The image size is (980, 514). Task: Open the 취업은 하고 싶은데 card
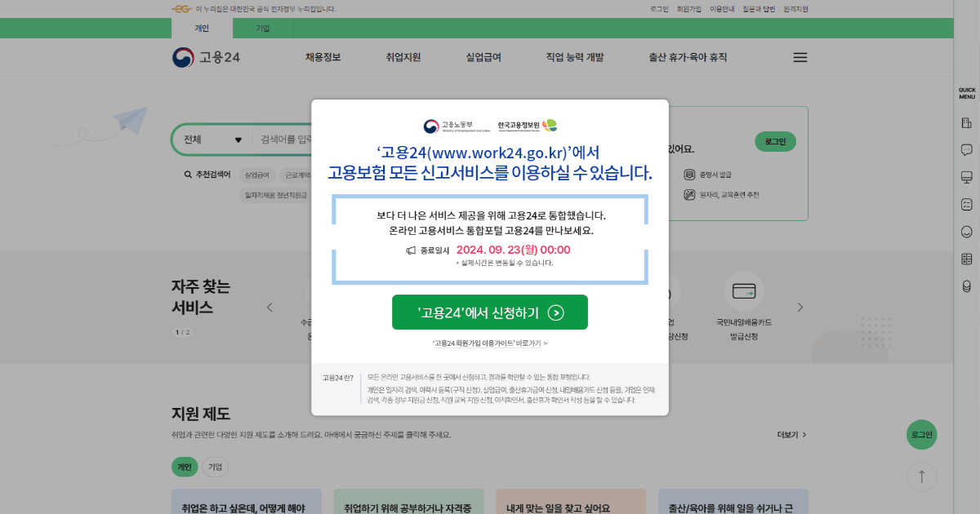(246, 502)
